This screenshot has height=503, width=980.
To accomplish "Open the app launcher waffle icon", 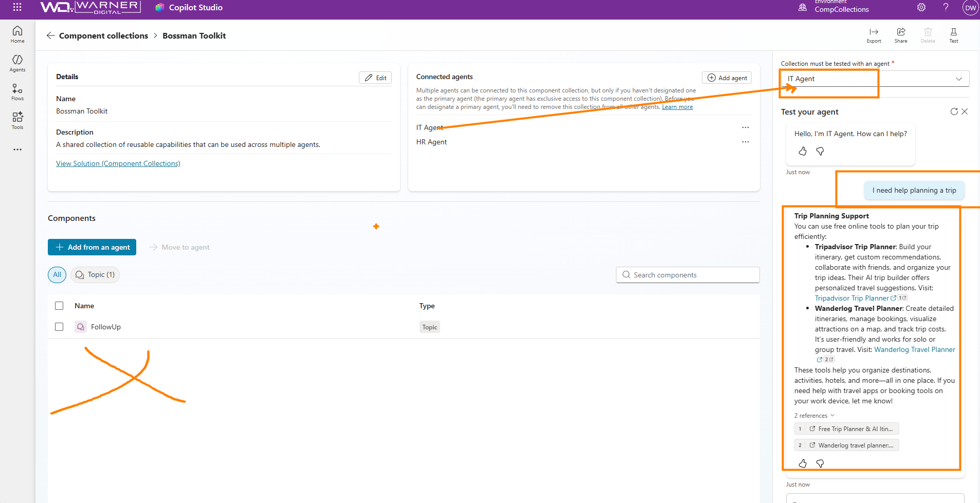I will tap(17, 7).
